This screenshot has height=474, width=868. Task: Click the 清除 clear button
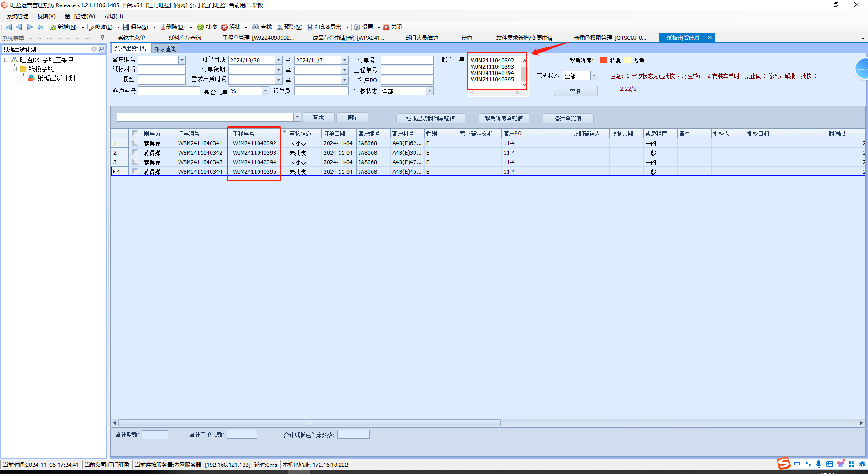[352, 118]
